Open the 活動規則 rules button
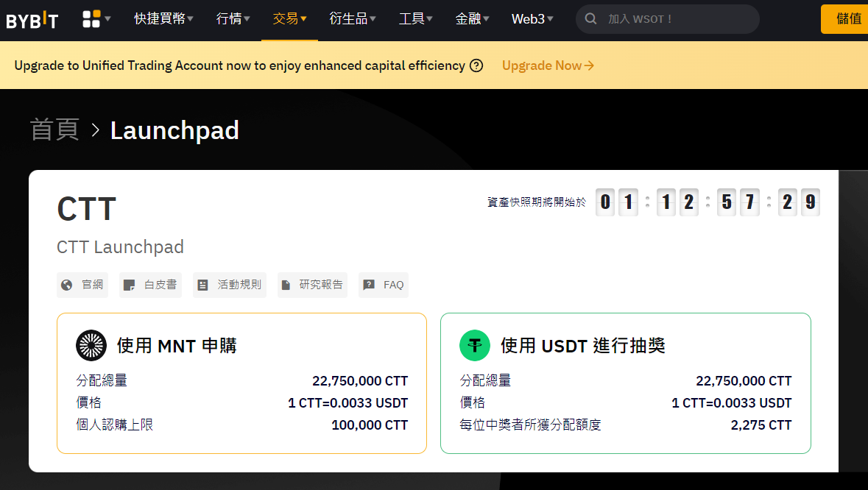 tap(230, 285)
